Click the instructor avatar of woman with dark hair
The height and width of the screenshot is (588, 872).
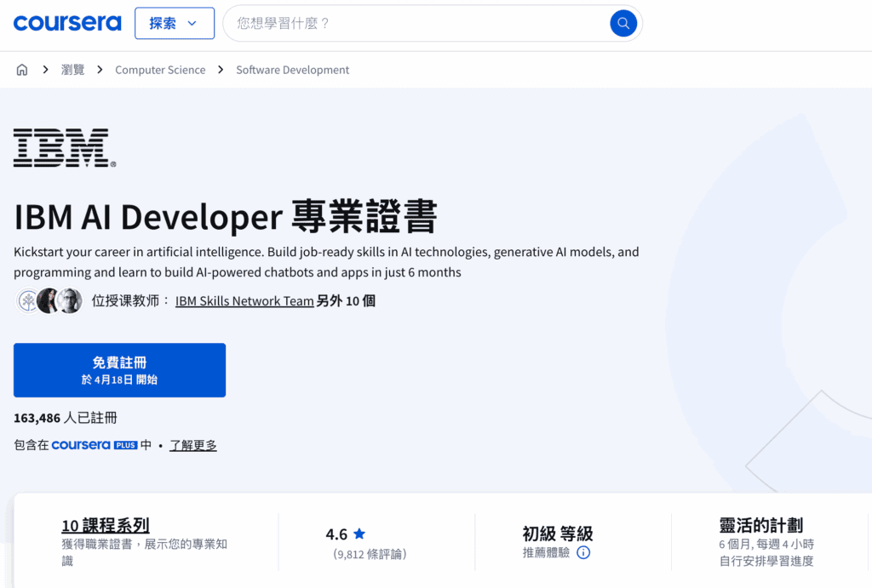49,300
